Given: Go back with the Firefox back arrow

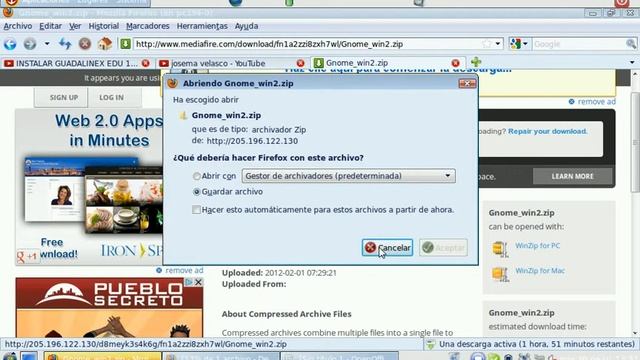Looking at the screenshot, I should click(10, 44).
